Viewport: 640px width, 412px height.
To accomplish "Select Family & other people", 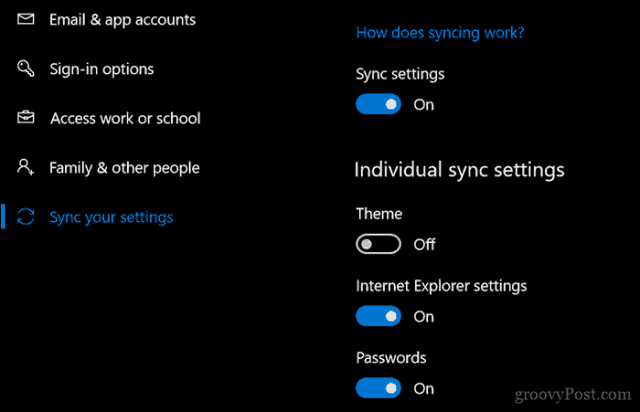I will point(124,168).
